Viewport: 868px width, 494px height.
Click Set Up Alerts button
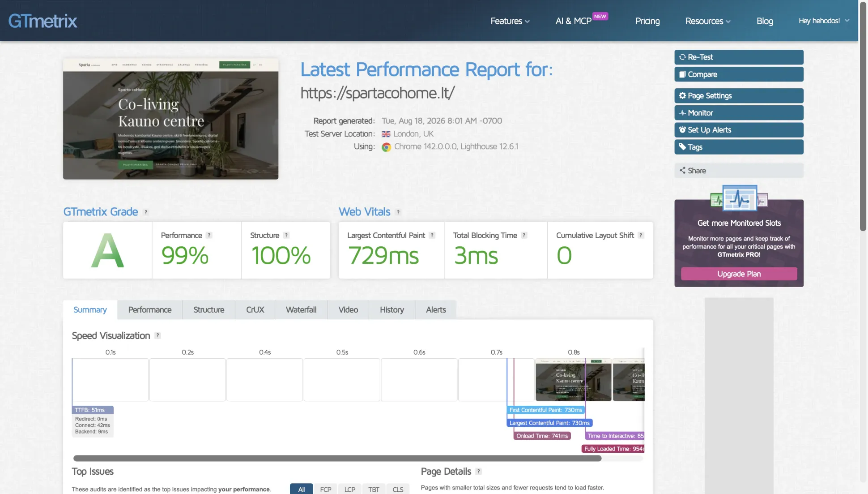[x=739, y=130]
